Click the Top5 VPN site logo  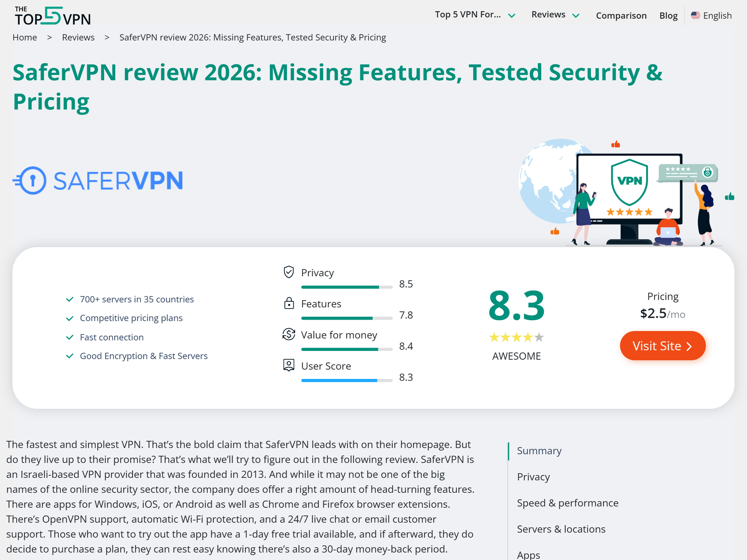53,16
